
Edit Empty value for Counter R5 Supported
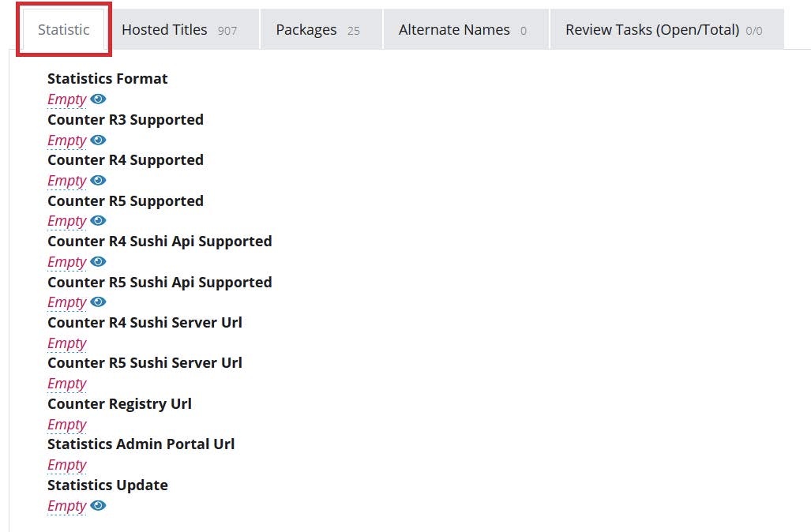[x=66, y=221]
